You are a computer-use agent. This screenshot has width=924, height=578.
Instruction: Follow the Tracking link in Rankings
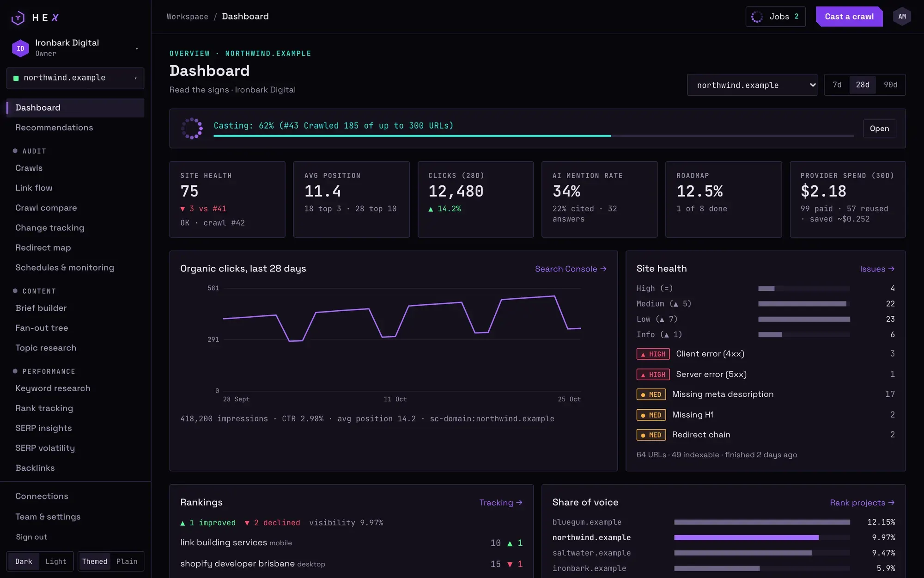(501, 503)
